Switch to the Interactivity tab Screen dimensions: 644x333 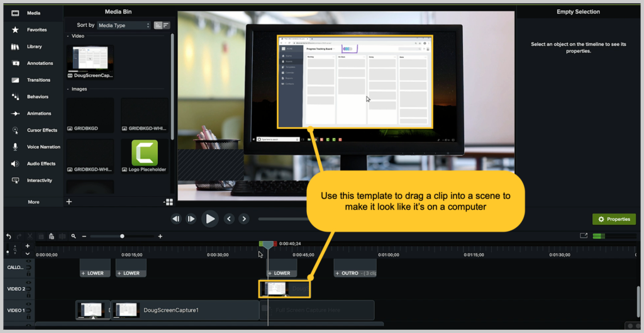[34, 180]
